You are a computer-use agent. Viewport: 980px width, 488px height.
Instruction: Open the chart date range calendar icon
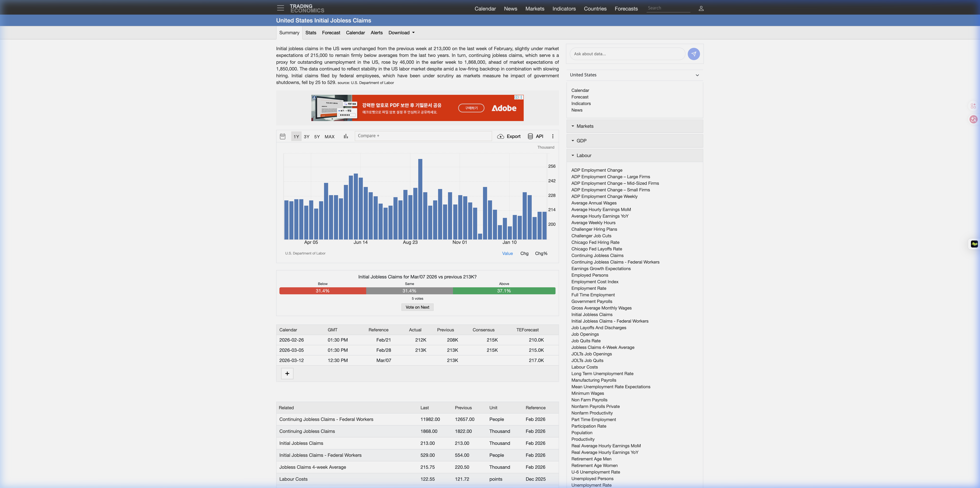coord(283,137)
